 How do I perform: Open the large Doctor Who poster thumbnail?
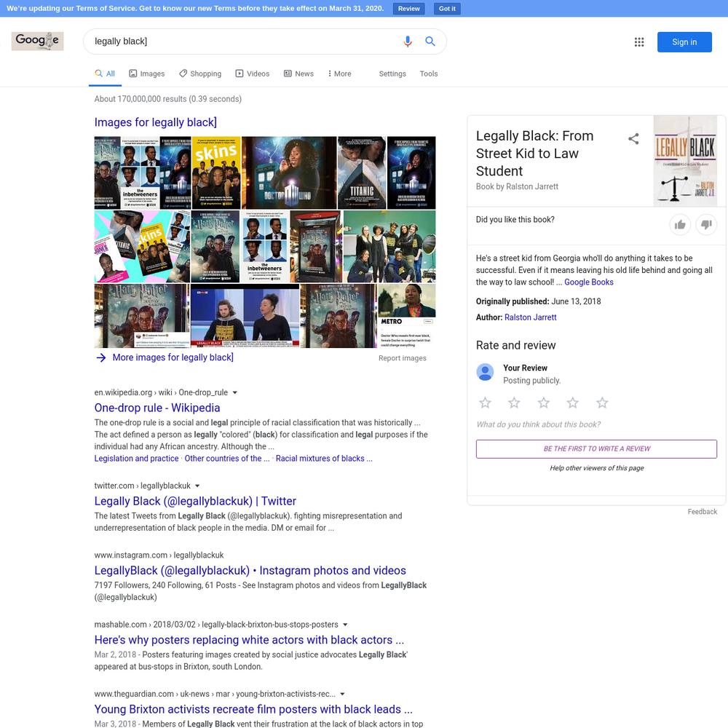[x=289, y=173]
